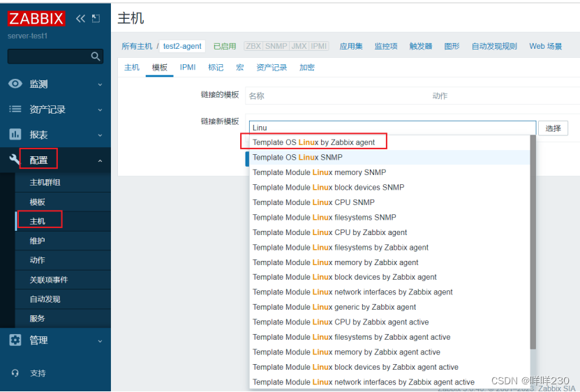Open Web 场景 link

[545, 46]
